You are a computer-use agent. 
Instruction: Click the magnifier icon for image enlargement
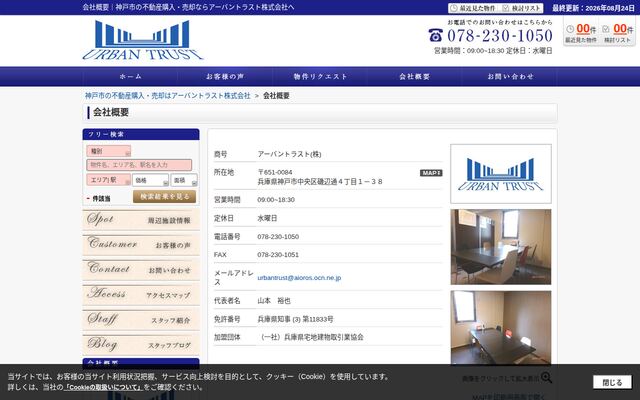[546, 378]
